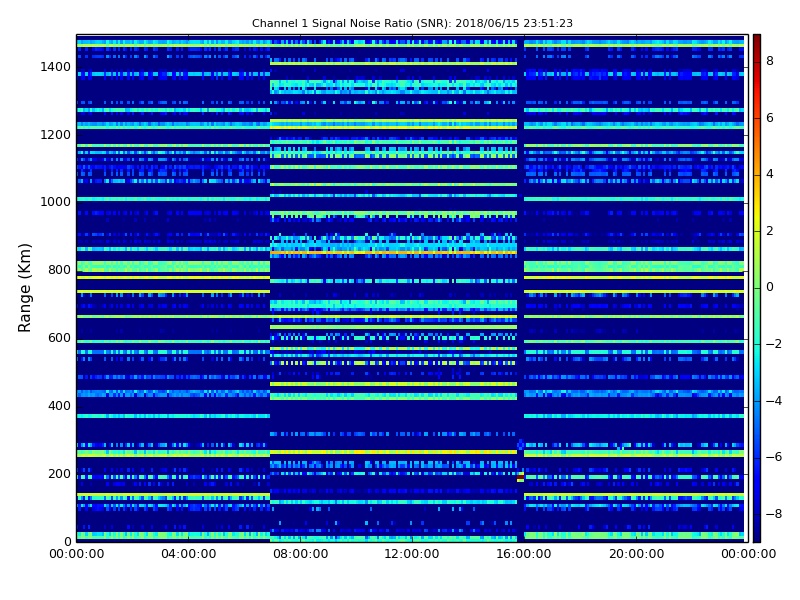The image size is (800, 600).
Task: Click the 400 range tick label
Action: [x=59, y=406]
